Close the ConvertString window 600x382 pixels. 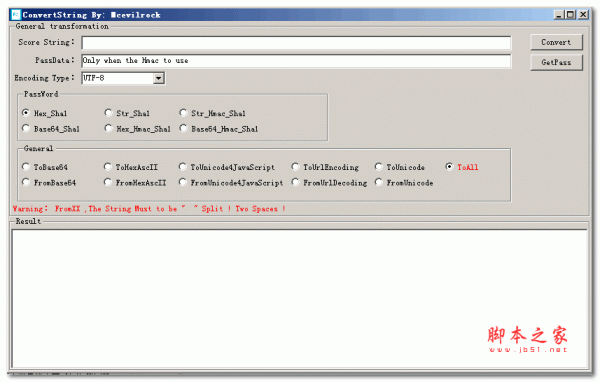tap(583, 15)
